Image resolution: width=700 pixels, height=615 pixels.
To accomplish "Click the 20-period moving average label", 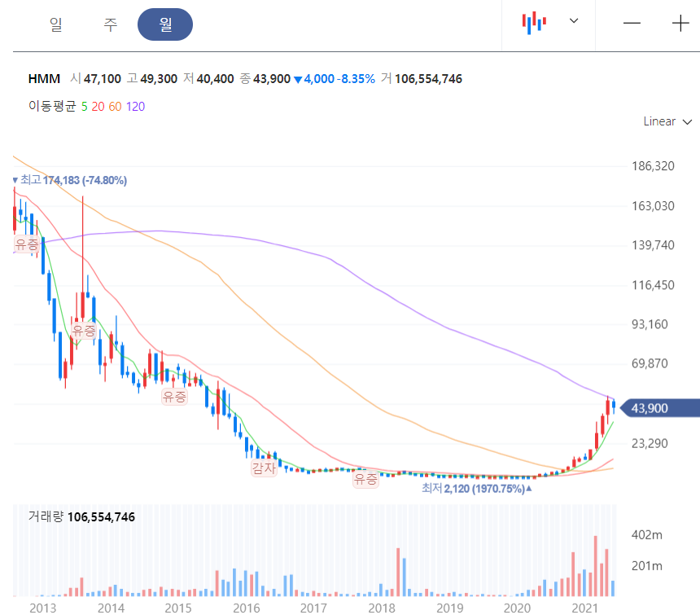I will point(98,106).
